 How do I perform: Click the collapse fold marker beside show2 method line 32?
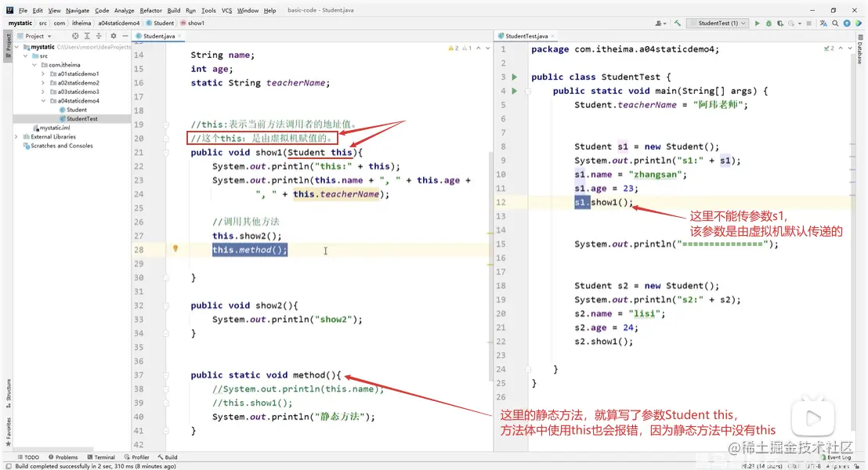point(166,305)
